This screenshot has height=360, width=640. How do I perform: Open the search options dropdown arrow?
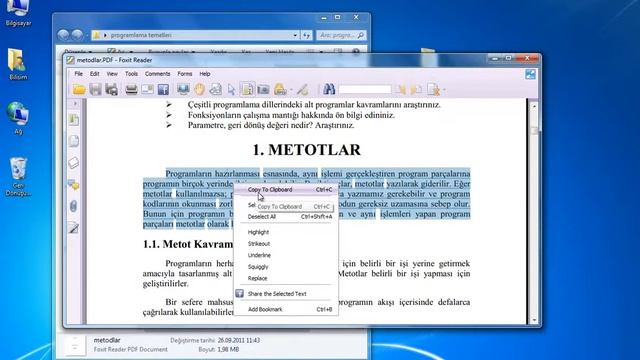[x=444, y=89]
